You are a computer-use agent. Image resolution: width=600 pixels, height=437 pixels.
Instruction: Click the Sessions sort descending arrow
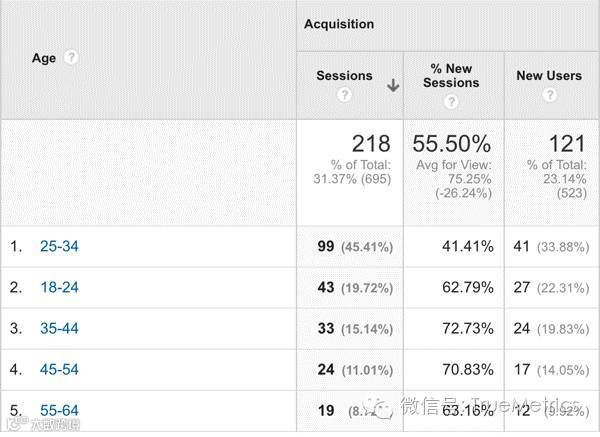(392, 86)
